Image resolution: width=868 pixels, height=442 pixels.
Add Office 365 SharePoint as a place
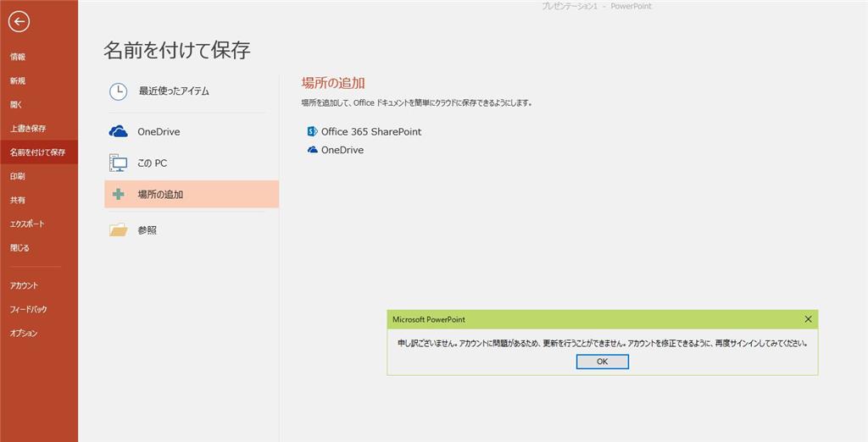[x=371, y=131]
